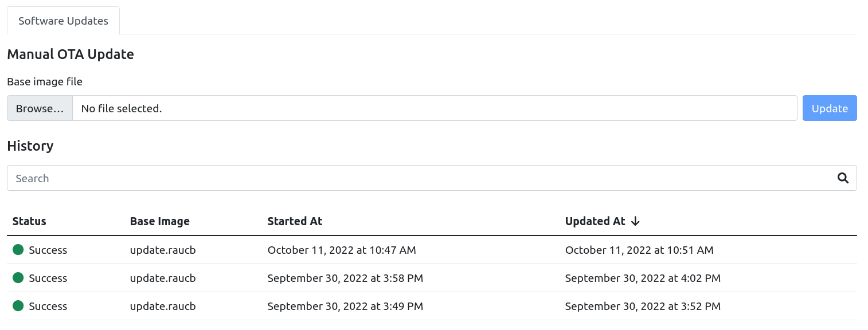Click the search magnifier icon
Image resolution: width=868 pixels, height=330 pixels.
(x=843, y=178)
